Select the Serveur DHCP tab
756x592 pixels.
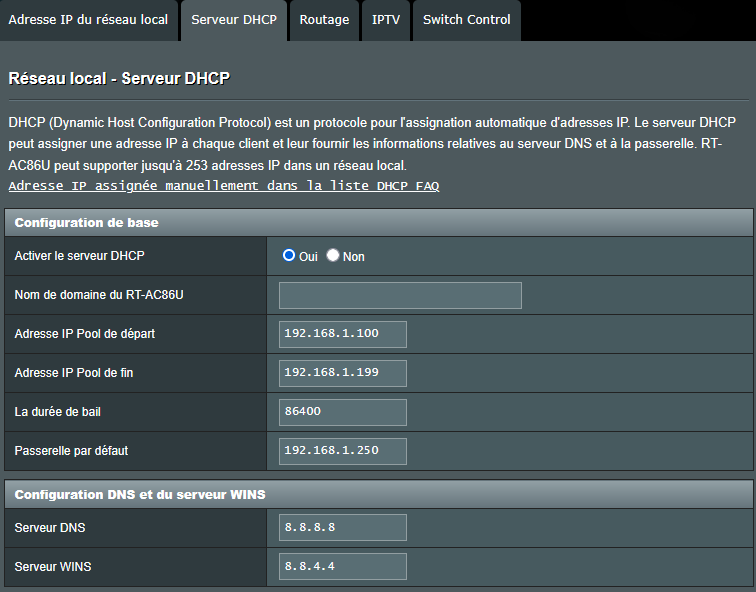[x=234, y=20]
